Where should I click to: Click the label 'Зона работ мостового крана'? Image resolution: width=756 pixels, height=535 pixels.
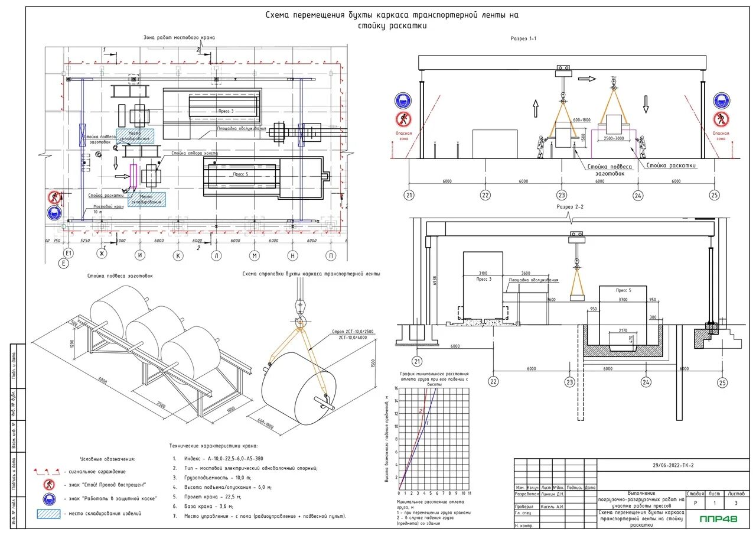click(179, 37)
